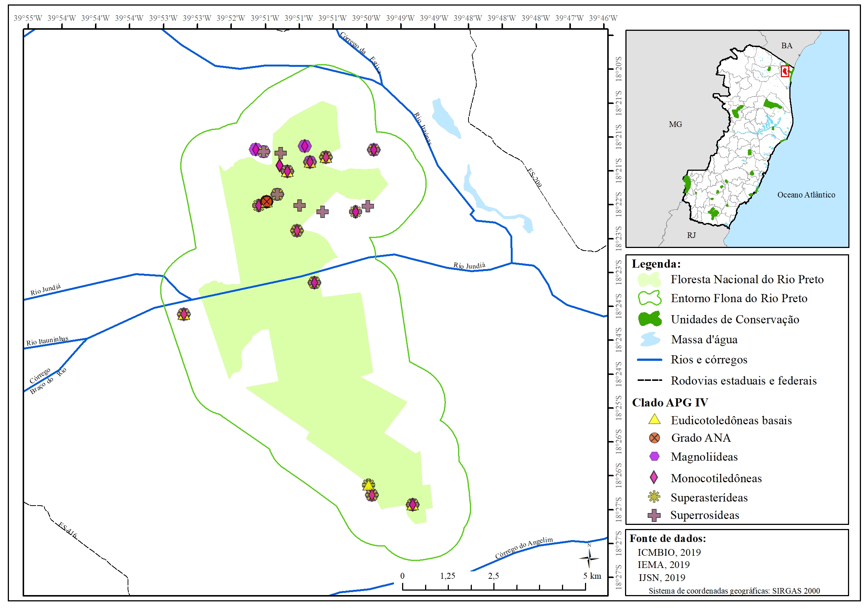Click the orange Grado ANA marker on the map
Viewport: 868px width, 614px height.
[267, 201]
